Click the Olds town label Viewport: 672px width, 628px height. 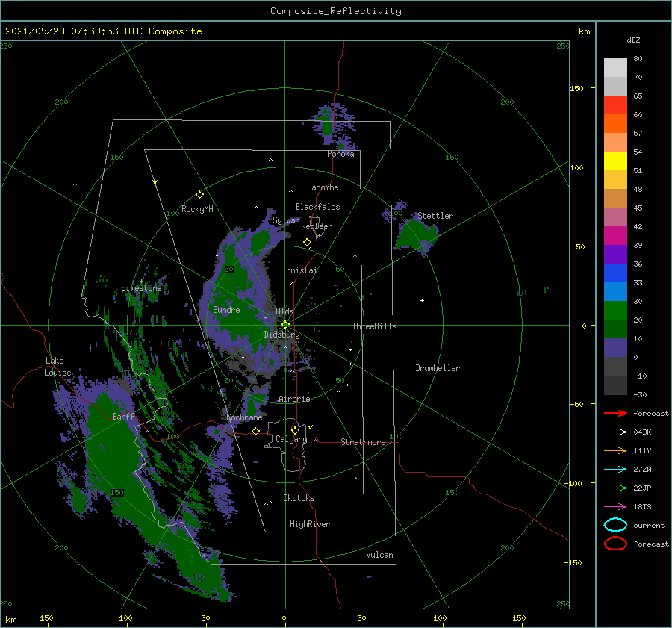284,311
